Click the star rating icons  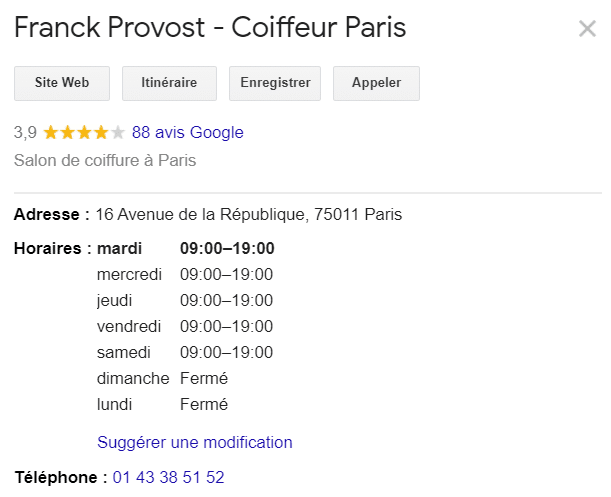click(84, 132)
